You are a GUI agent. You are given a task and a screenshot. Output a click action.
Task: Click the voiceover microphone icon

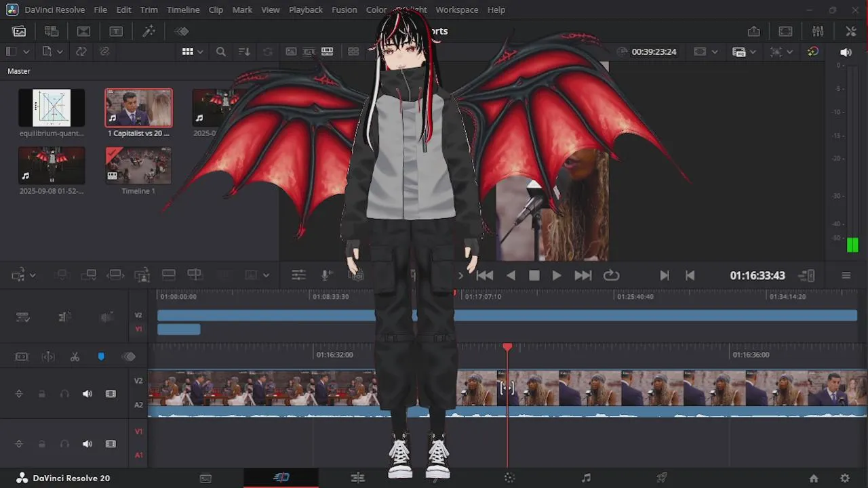click(326, 274)
